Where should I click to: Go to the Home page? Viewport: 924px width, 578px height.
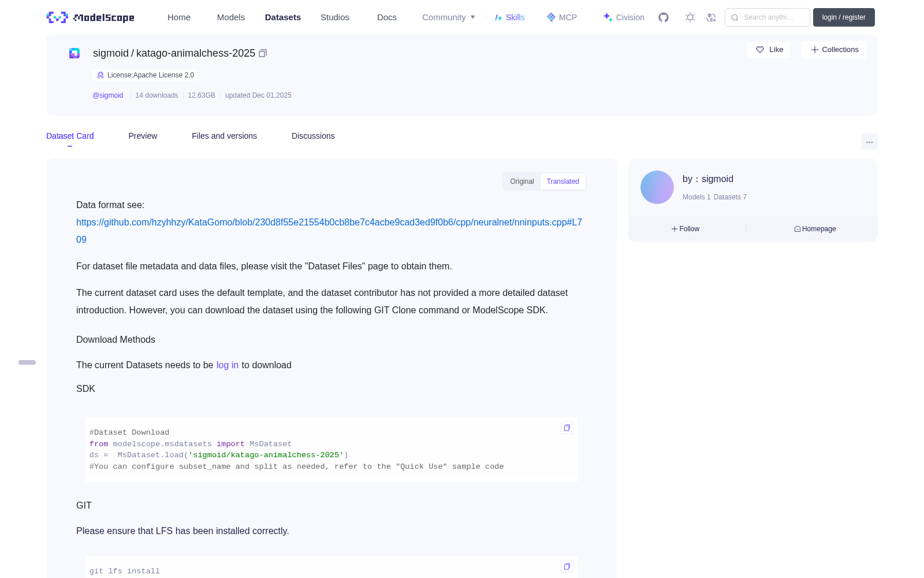pyautogui.click(x=179, y=17)
